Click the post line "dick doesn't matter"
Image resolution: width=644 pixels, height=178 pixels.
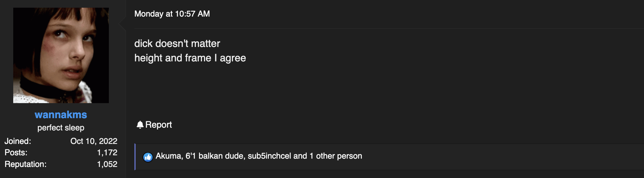click(177, 44)
